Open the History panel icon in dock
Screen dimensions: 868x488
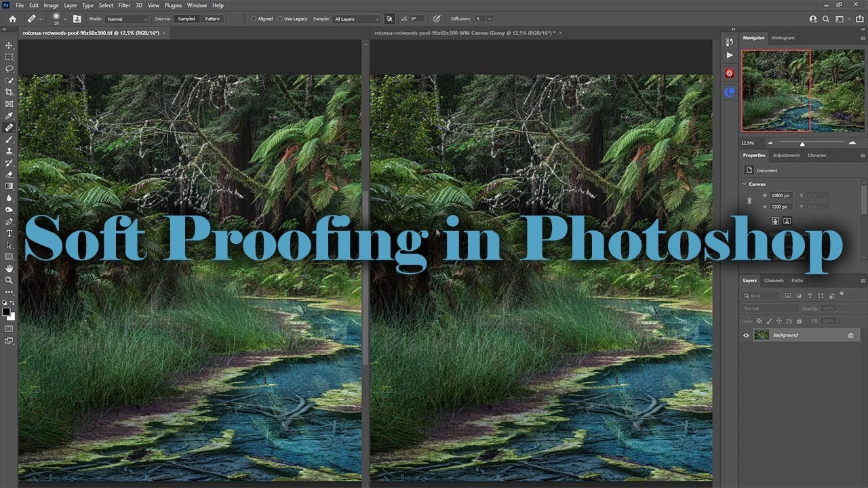tap(730, 42)
